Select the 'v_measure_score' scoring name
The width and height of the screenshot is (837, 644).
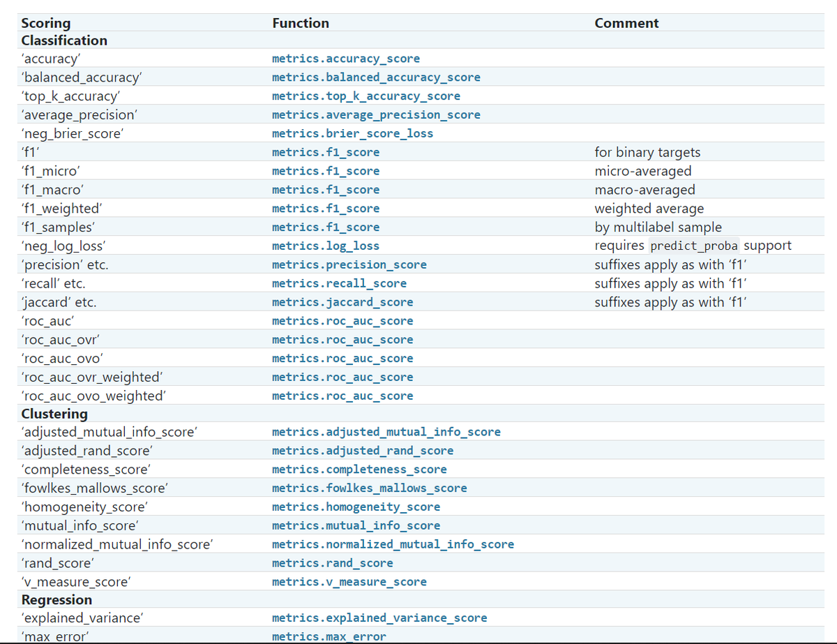76,582
